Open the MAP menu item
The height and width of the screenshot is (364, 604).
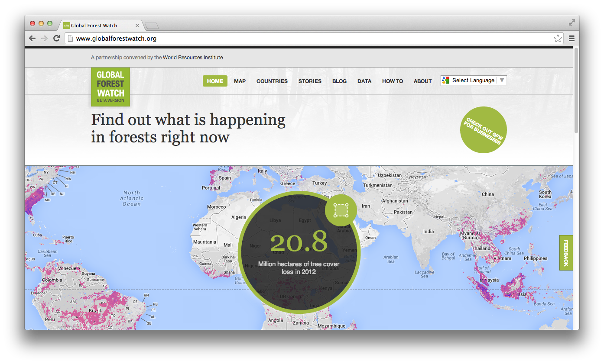click(x=240, y=81)
